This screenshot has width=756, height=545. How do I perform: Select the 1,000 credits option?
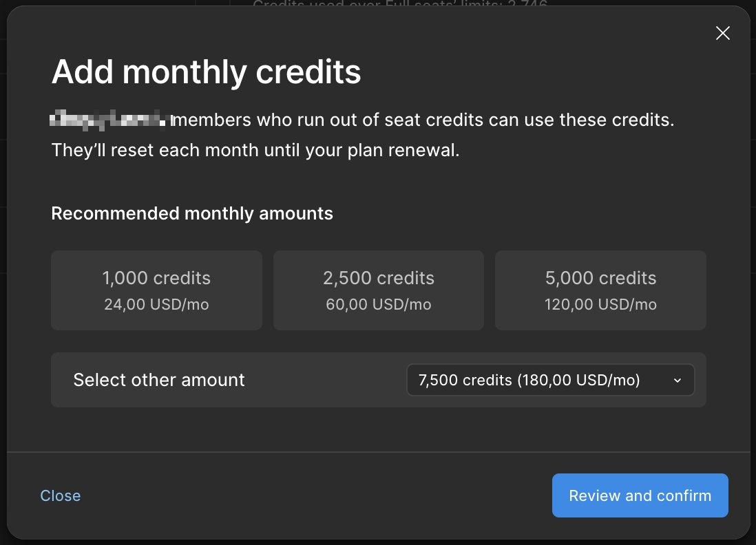pyautogui.click(x=157, y=290)
